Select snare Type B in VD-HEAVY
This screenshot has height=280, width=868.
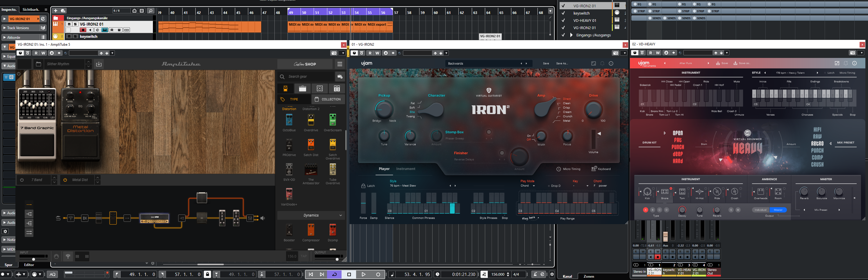coord(652,210)
